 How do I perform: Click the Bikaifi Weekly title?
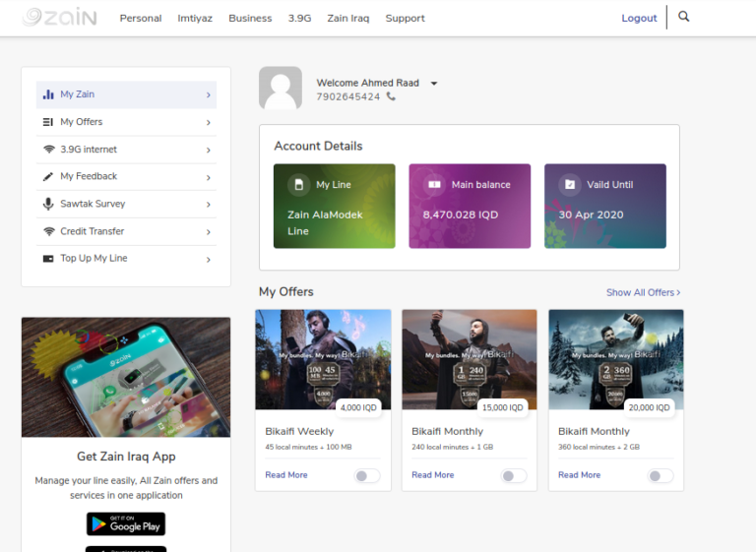tap(299, 432)
